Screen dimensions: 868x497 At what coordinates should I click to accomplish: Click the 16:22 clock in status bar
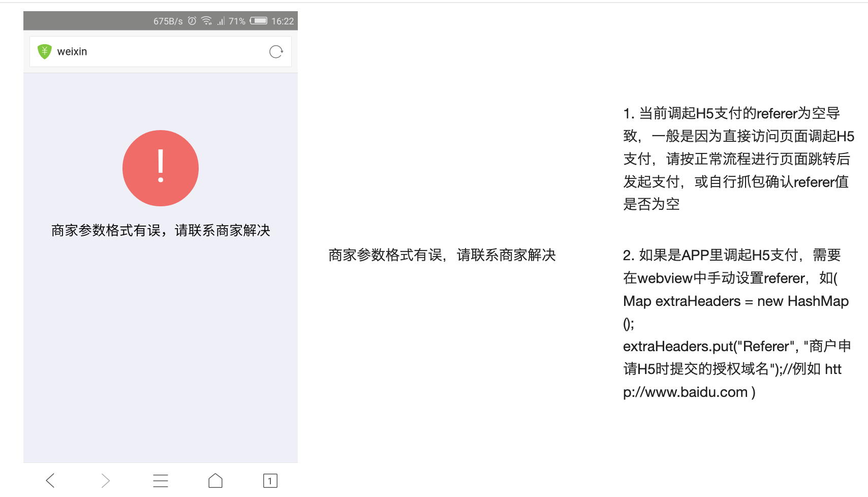[x=283, y=21]
